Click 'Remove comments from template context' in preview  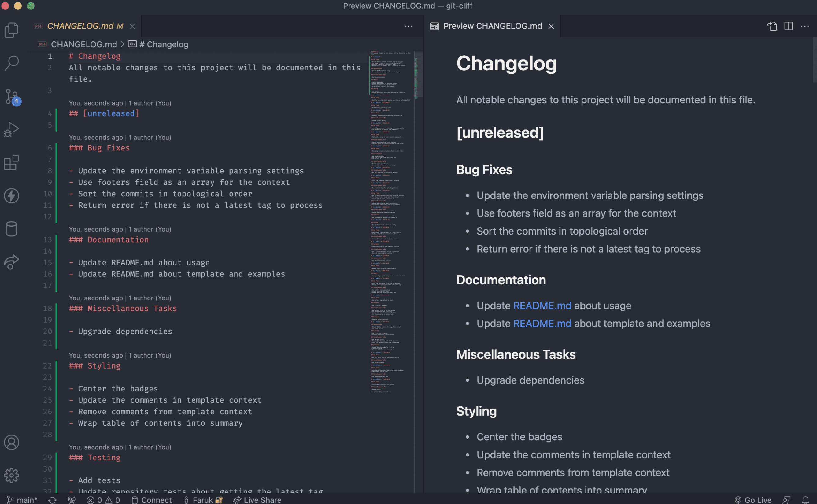point(573,473)
